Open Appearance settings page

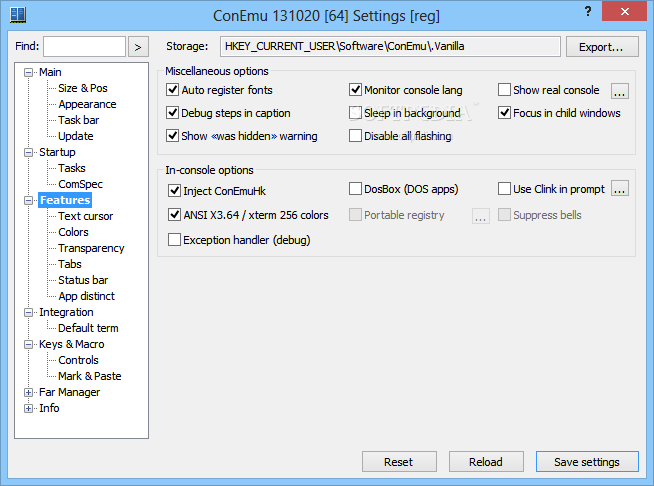click(87, 104)
